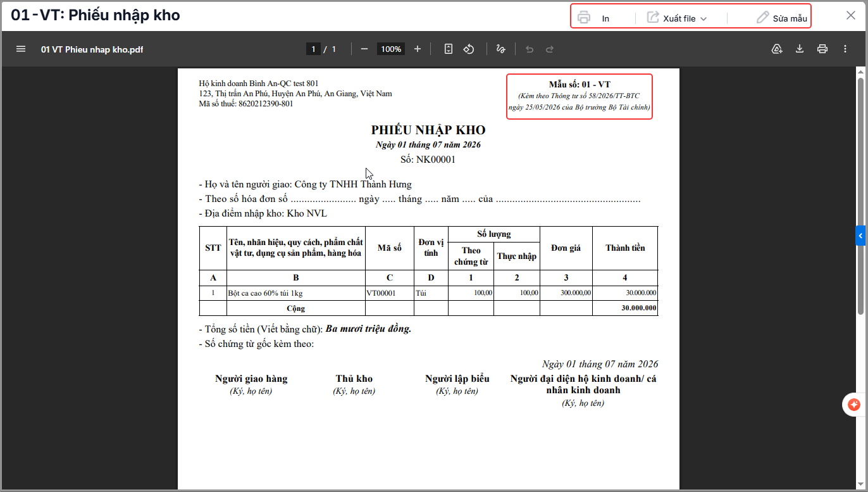Zoom out with the minus icon

tap(364, 49)
